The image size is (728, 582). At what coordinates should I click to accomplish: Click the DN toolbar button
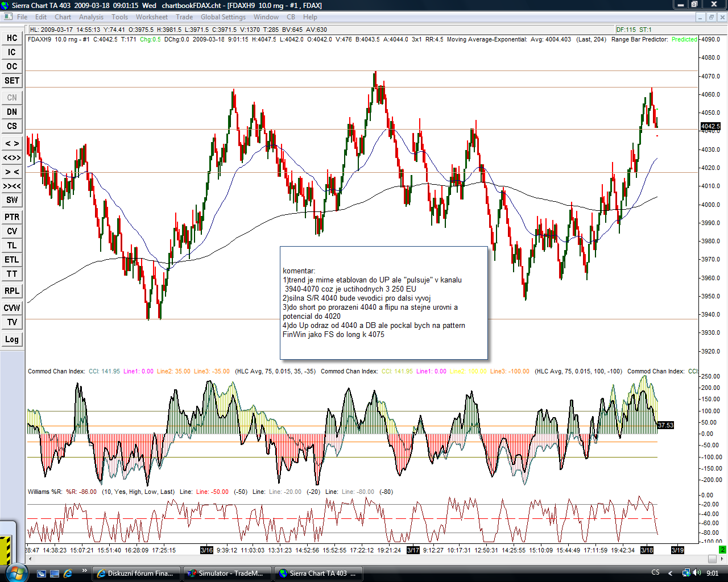[x=12, y=112]
